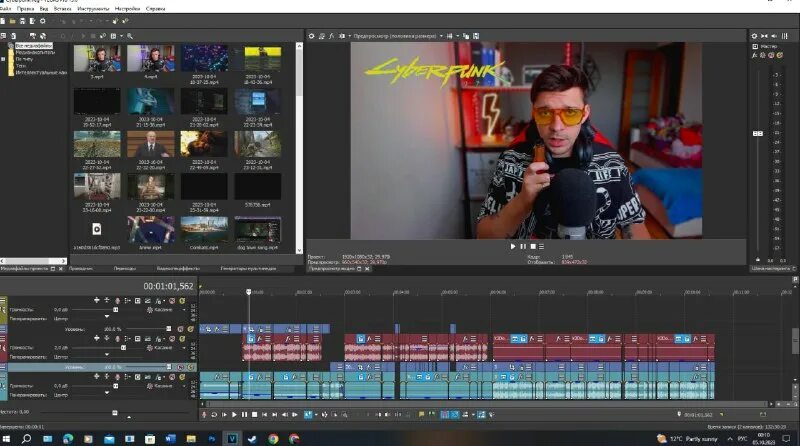
Task: Pause playback in the preview window
Action: [523, 246]
